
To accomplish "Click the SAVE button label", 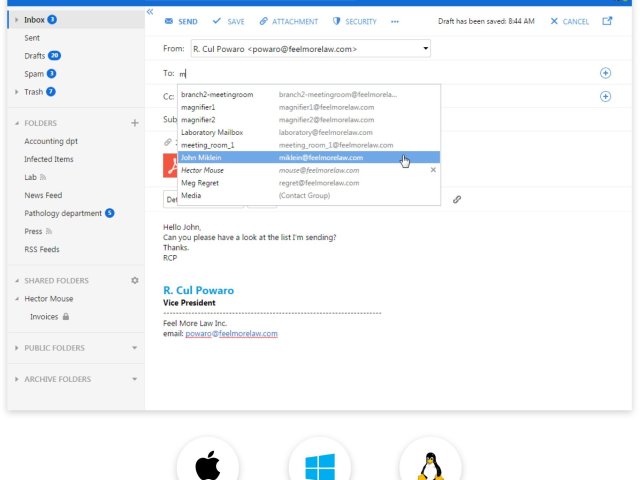I will pyautogui.click(x=236, y=22).
